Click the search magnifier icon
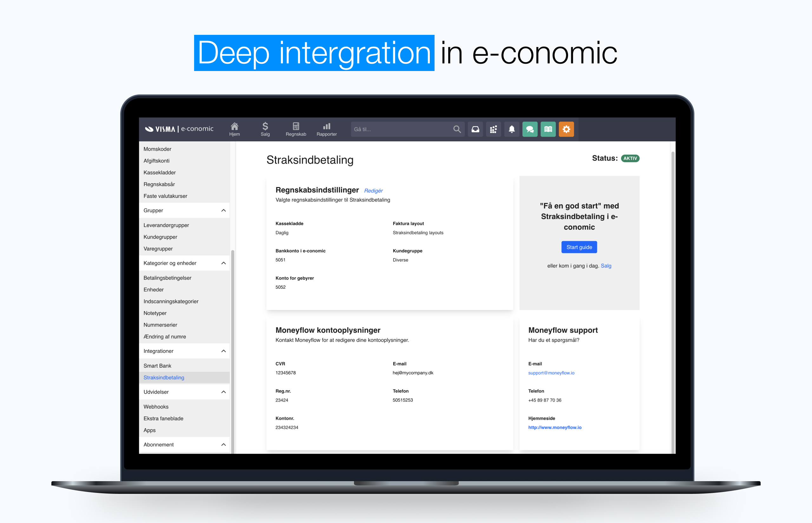The height and width of the screenshot is (523, 812). tap(457, 129)
